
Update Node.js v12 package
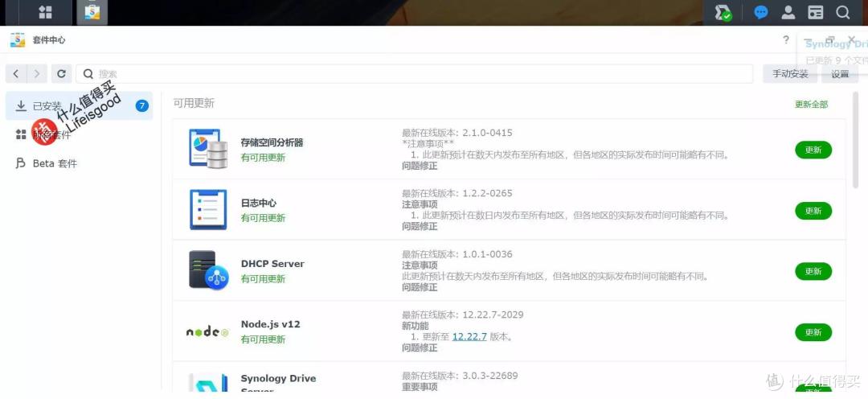[813, 332]
